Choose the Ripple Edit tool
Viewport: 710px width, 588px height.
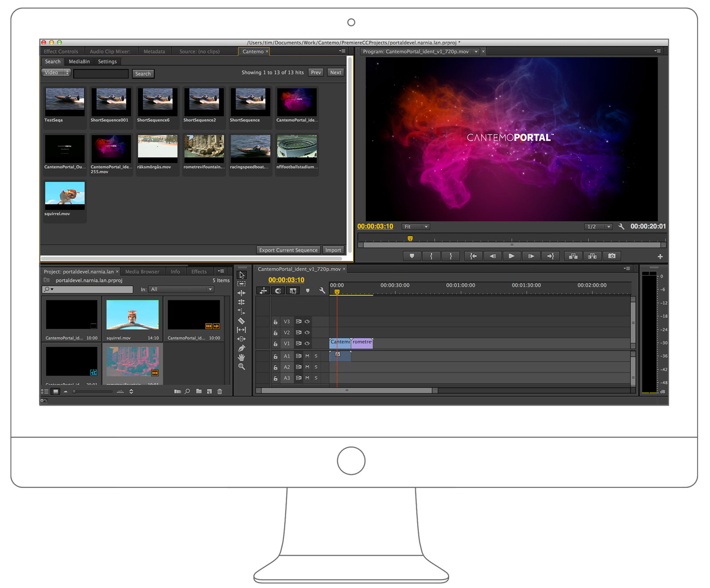pyautogui.click(x=241, y=293)
